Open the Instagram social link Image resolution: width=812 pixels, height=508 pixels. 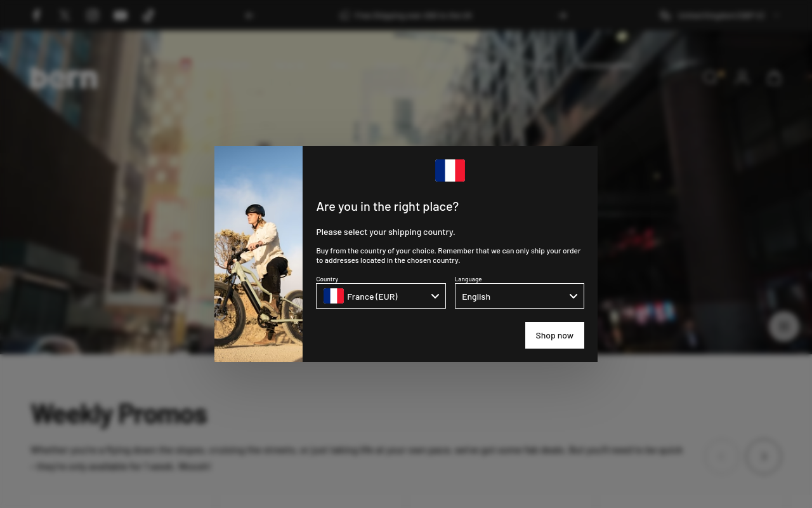(93, 15)
